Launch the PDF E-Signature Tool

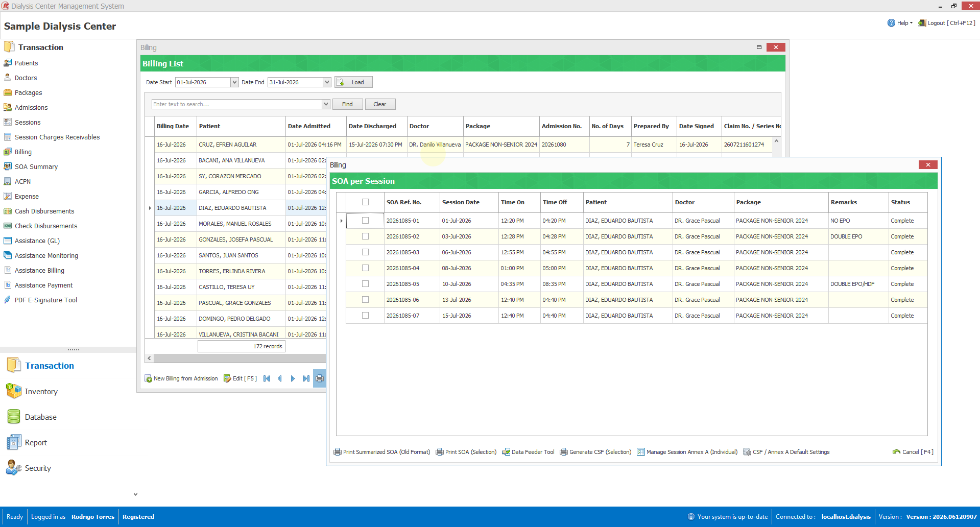tap(45, 300)
